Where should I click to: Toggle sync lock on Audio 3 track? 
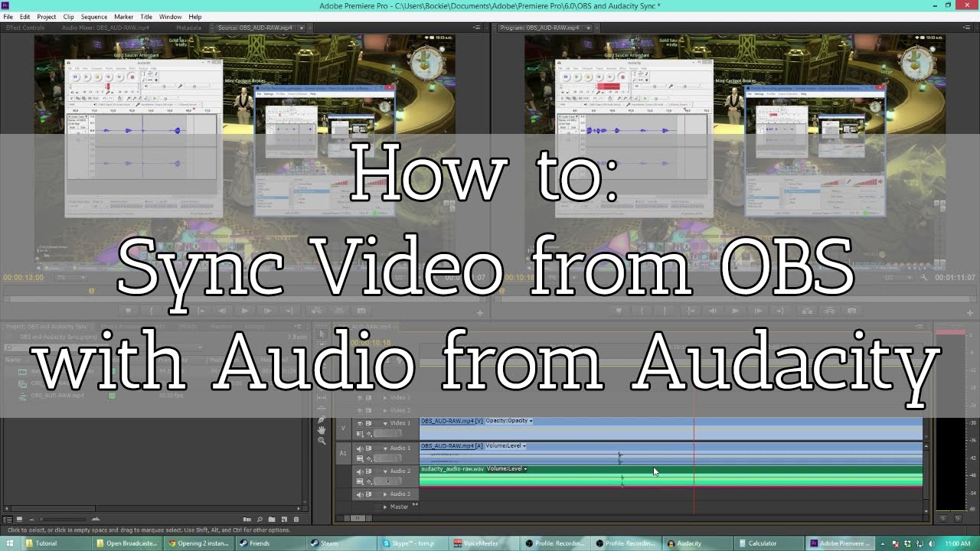point(368,494)
